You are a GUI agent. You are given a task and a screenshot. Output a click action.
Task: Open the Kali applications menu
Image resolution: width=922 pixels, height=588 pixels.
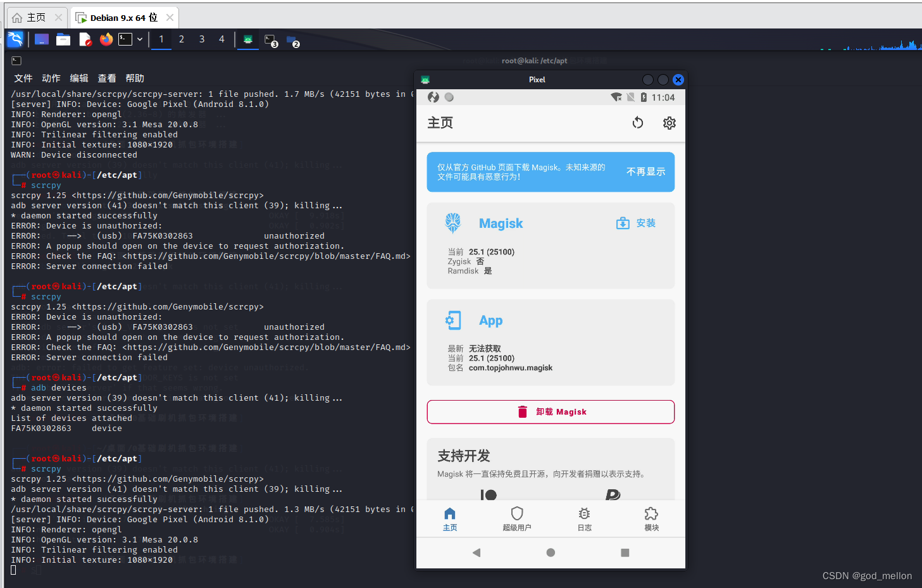15,39
